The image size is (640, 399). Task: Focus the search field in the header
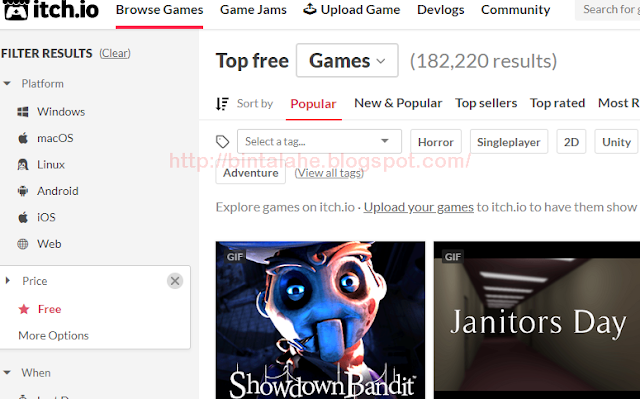coord(608,10)
